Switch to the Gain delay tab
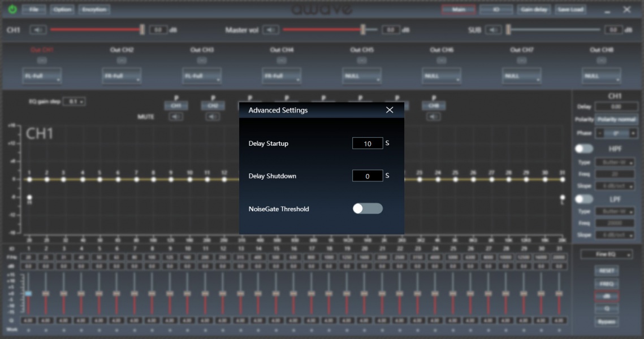This screenshot has height=339, width=644. point(534,10)
